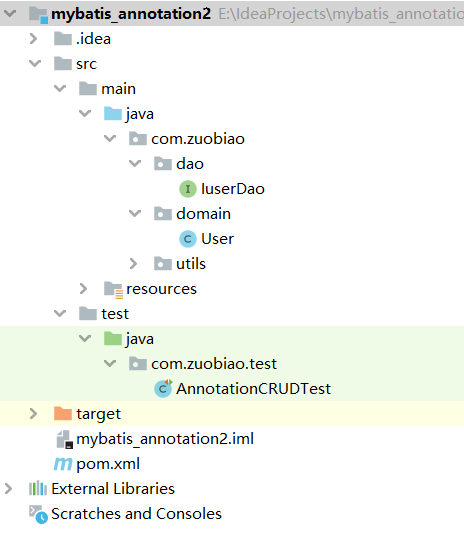
Task: Expand the .idea folder
Action: [33, 38]
